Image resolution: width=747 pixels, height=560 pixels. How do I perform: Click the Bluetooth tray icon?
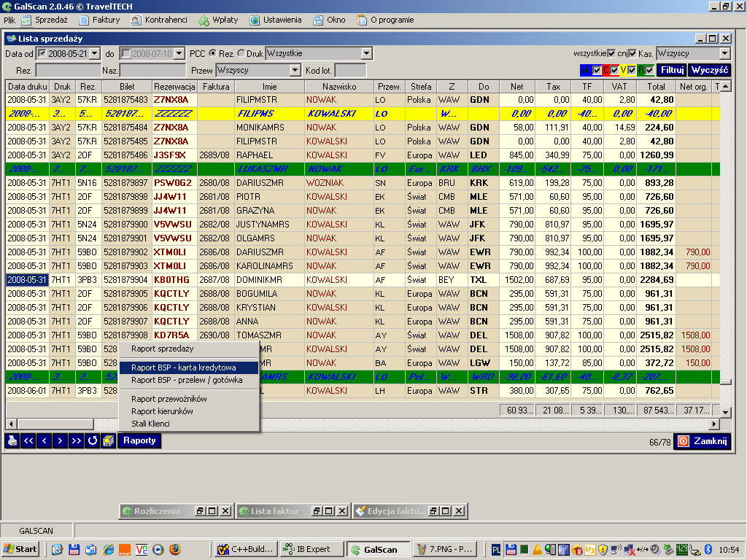(x=708, y=550)
